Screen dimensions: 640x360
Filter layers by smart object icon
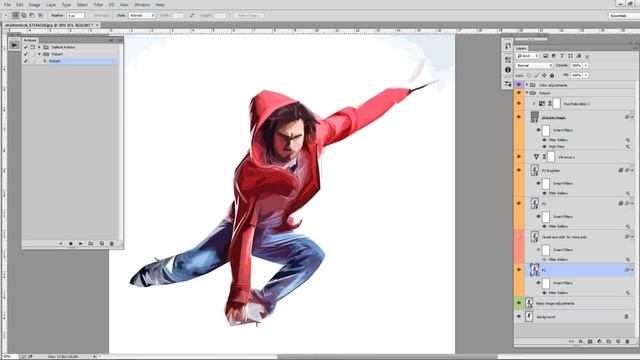(x=579, y=56)
